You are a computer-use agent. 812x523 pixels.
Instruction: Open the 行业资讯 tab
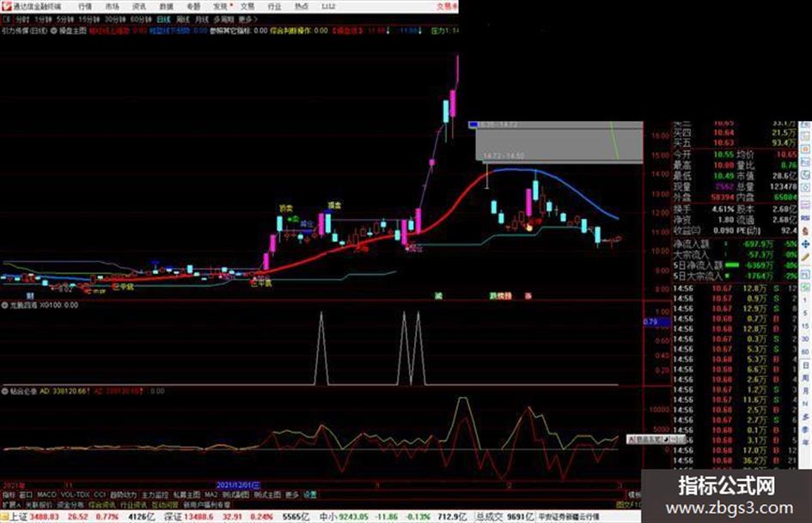point(134,504)
